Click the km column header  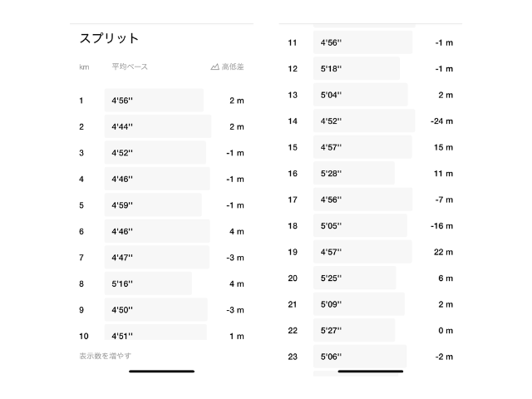84,66
